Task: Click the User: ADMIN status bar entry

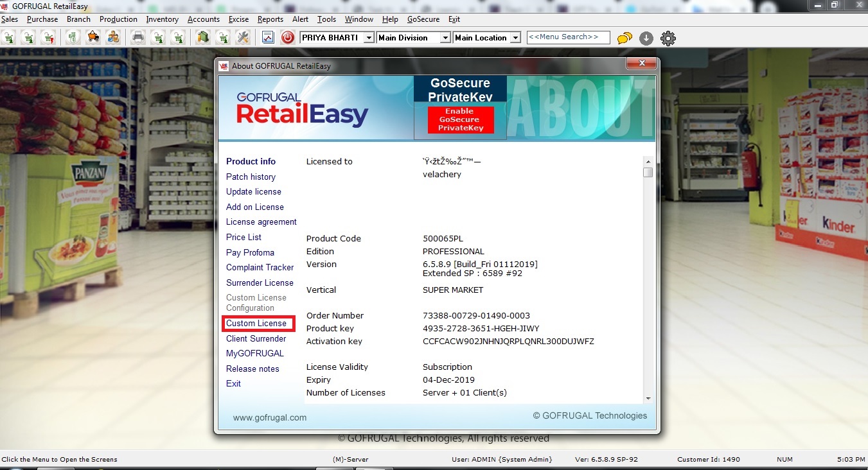Action: [502, 459]
